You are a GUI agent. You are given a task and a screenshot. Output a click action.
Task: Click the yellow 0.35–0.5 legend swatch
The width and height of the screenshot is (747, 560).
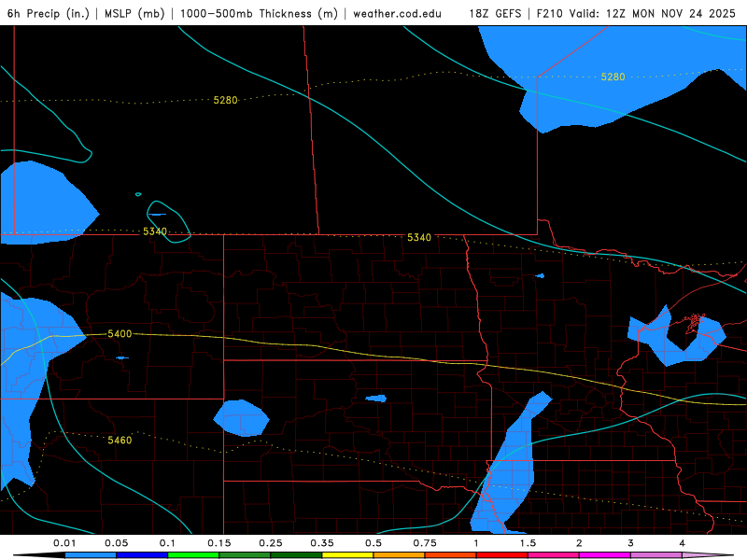347,555
